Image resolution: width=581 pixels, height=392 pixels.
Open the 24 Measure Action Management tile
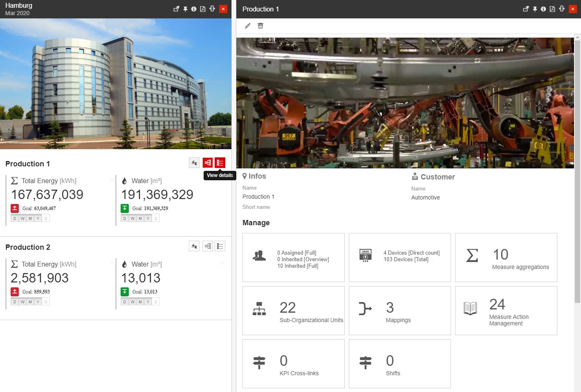click(x=506, y=311)
